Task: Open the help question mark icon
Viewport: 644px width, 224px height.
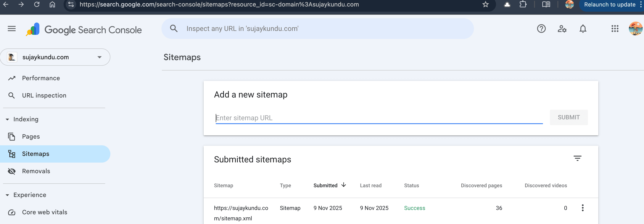Action: [541, 29]
